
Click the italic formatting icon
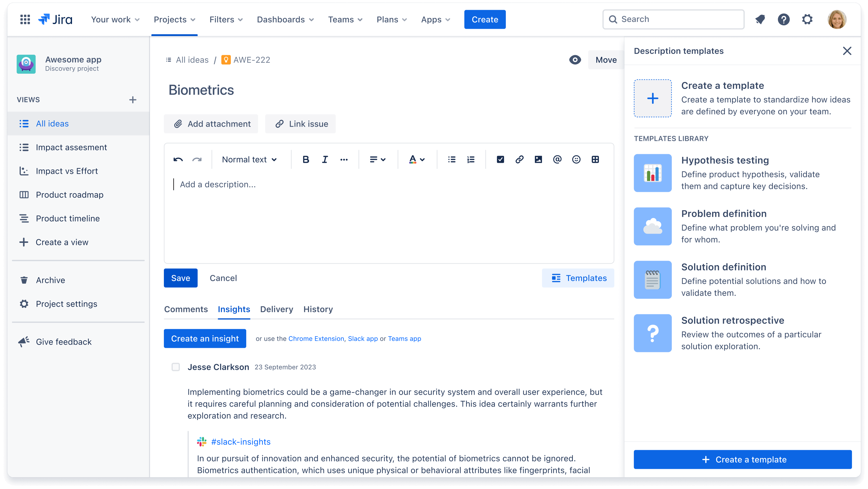pyautogui.click(x=325, y=159)
